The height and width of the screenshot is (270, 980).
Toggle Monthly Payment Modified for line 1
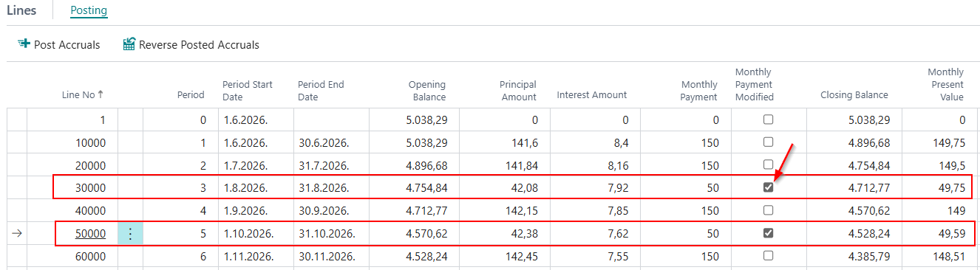(x=769, y=120)
